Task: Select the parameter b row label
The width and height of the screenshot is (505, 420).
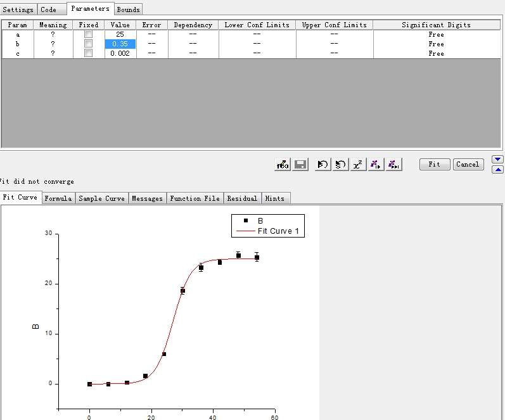Action: click(x=17, y=44)
